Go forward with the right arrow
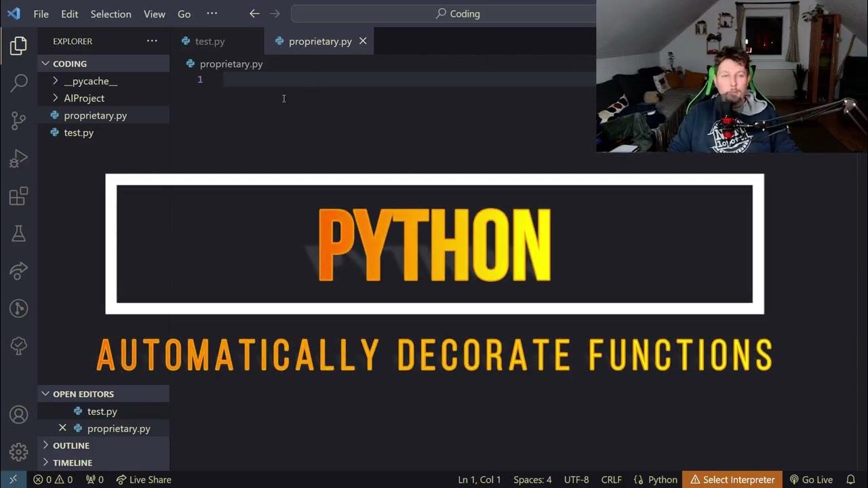The width and height of the screenshot is (868, 488). click(x=275, y=14)
